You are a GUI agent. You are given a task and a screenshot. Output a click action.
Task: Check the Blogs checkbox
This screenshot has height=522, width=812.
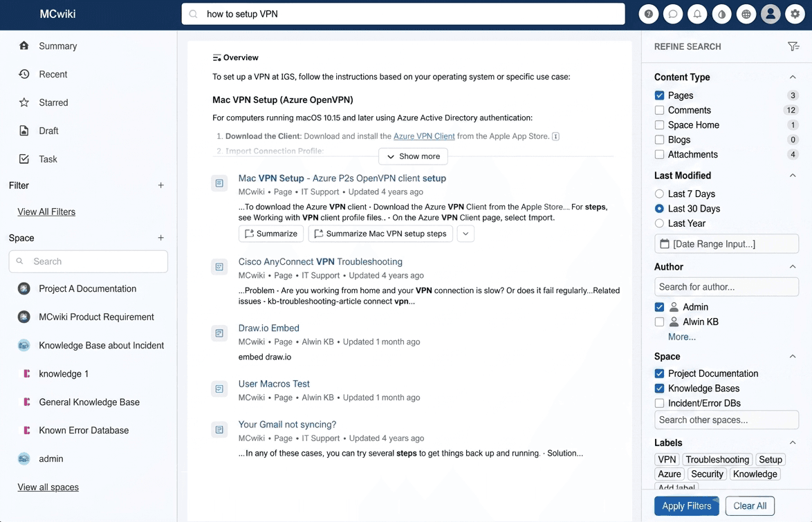(659, 140)
